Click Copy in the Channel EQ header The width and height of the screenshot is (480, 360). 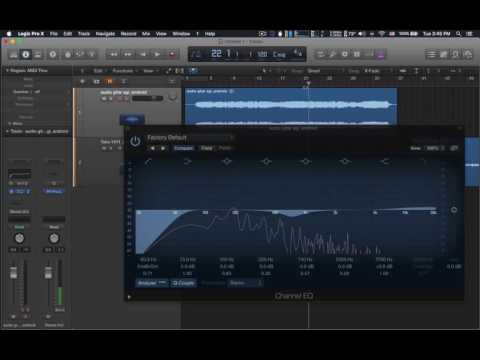click(207, 148)
